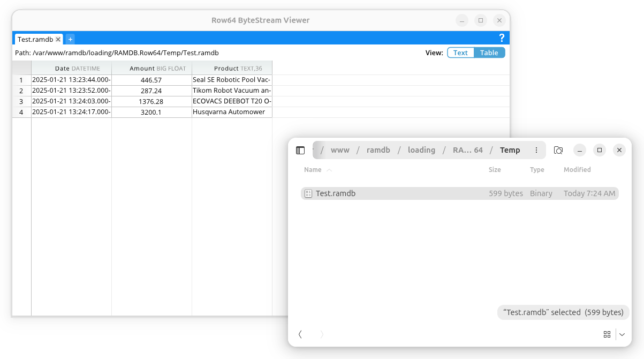Navigate to the loading folder breadcrumb

(x=421, y=150)
